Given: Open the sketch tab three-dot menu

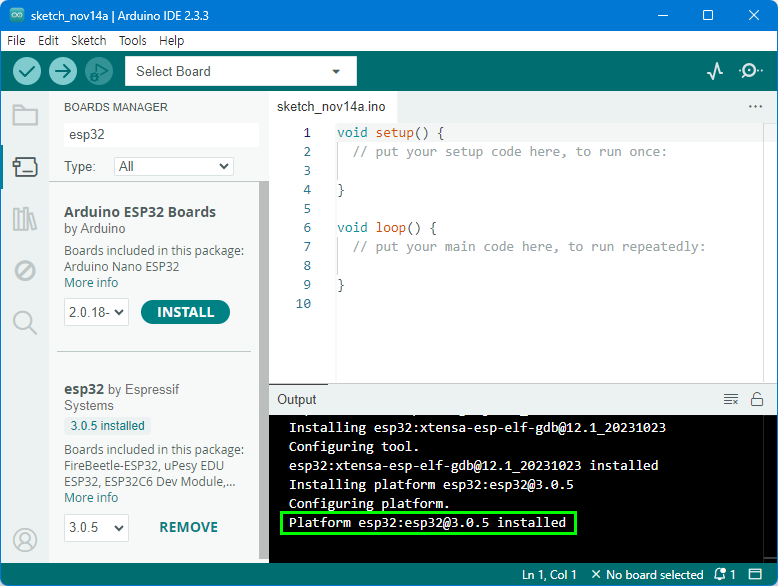Looking at the screenshot, I should tap(755, 107).
